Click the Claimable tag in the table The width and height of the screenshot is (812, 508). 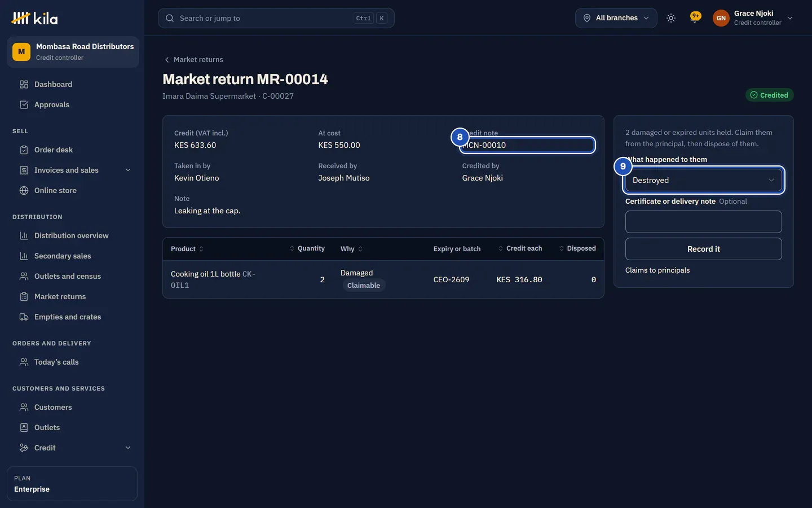(x=364, y=286)
